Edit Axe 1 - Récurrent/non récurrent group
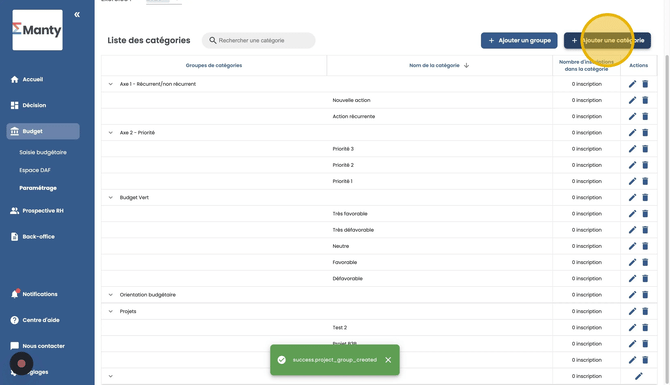The height and width of the screenshot is (385, 670). (x=632, y=84)
